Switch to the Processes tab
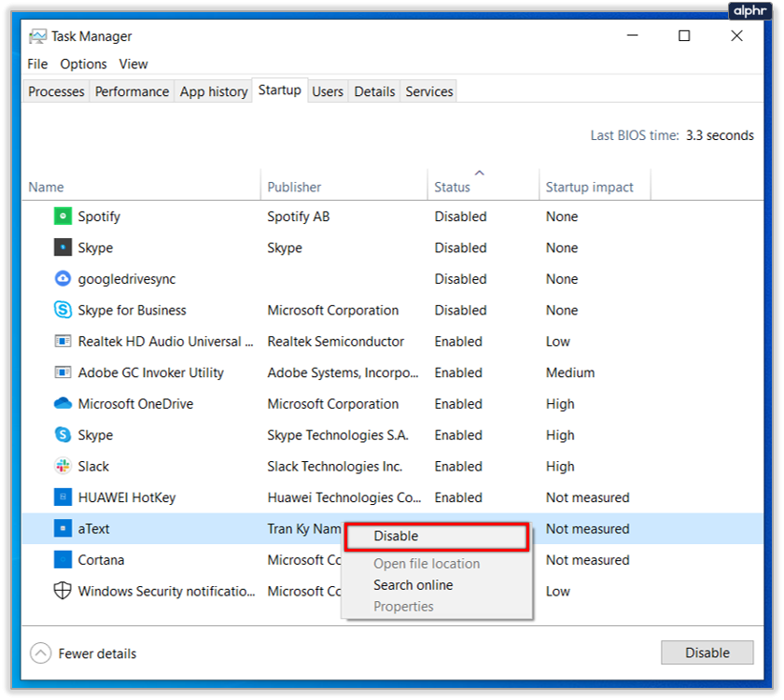Image resolution: width=784 pixels, height=700 pixels. [x=56, y=91]
